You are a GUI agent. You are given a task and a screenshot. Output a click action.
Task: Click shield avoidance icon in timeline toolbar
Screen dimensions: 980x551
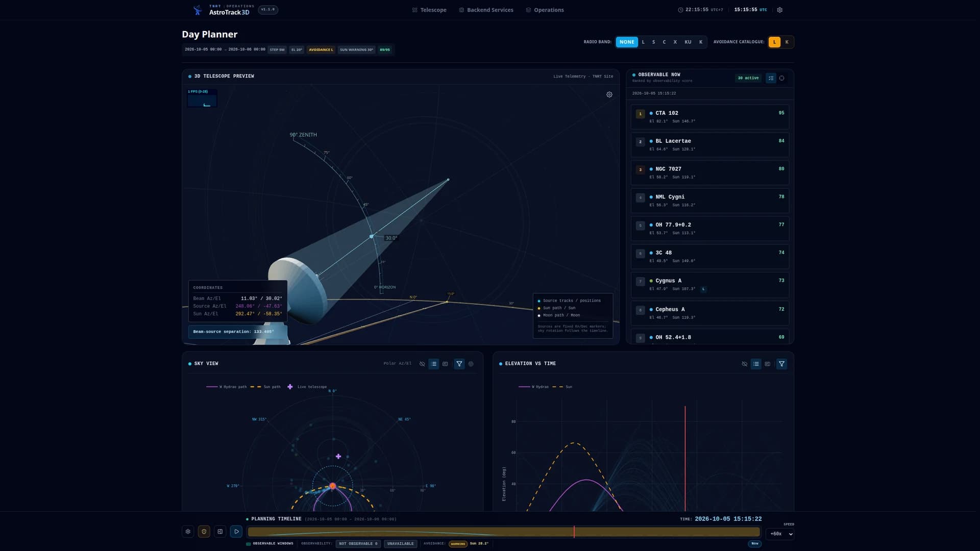click(204, 532)
